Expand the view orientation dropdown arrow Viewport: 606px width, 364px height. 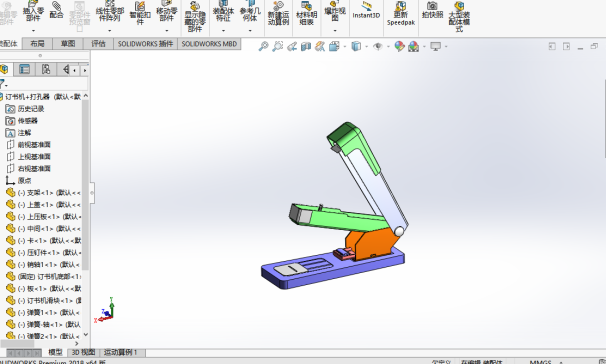point(345,47)
